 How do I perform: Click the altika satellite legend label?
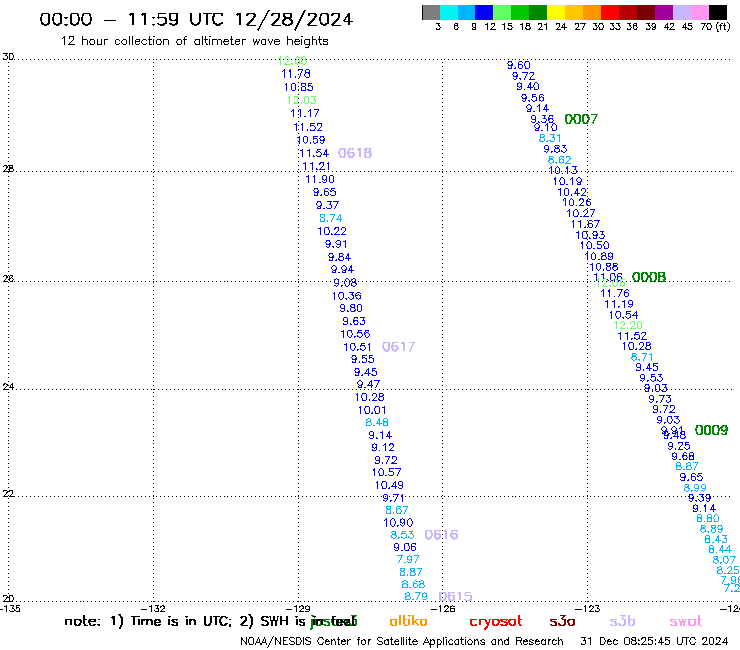[408, 621]
